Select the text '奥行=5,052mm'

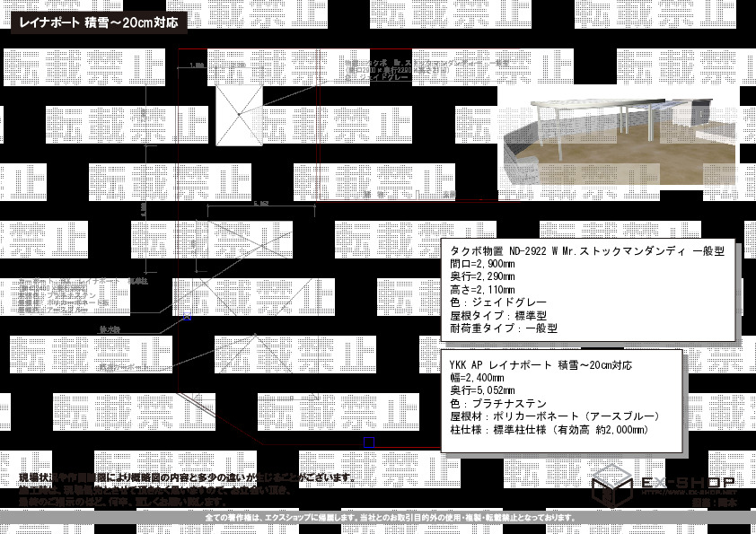[482, 390]
